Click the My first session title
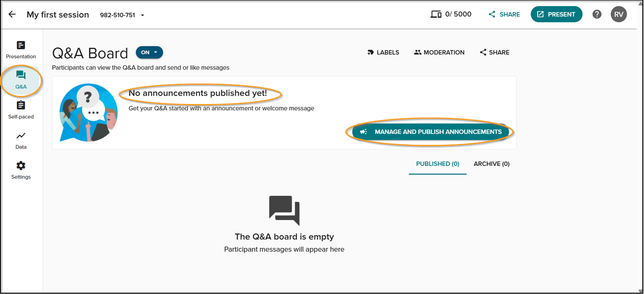Viewport: 644px width, 294px height. (58, 15)
